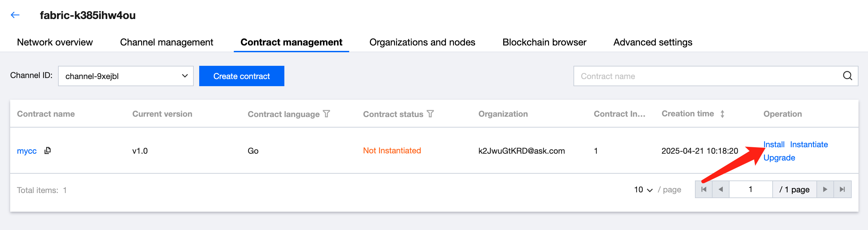Image resolution: width=868 pixels, height=230 pixels.
Task: Install the mycc contract
Action: tap(774, 145)
